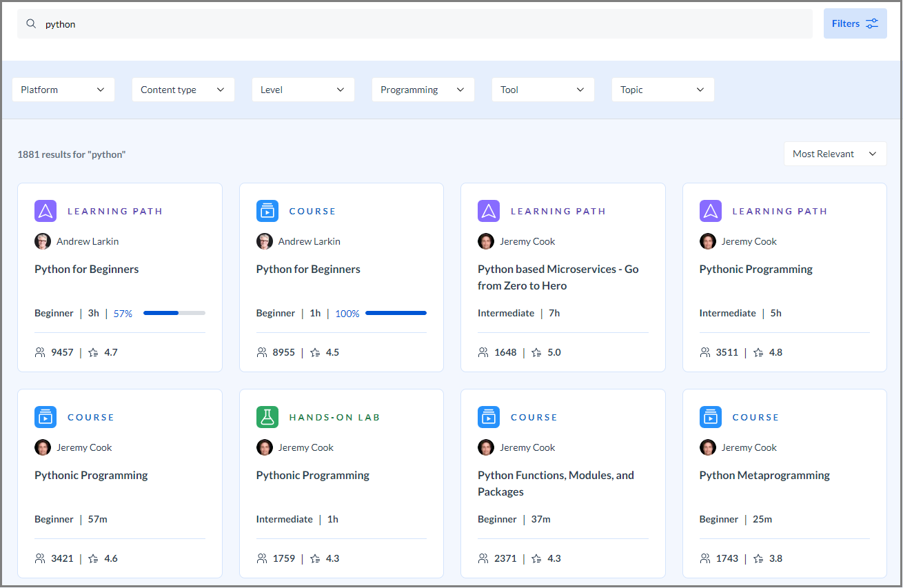The width and height of the screenshot is (903, 588).
Task: Expand the Content type dropdown
Action: (x=183, y=90)
